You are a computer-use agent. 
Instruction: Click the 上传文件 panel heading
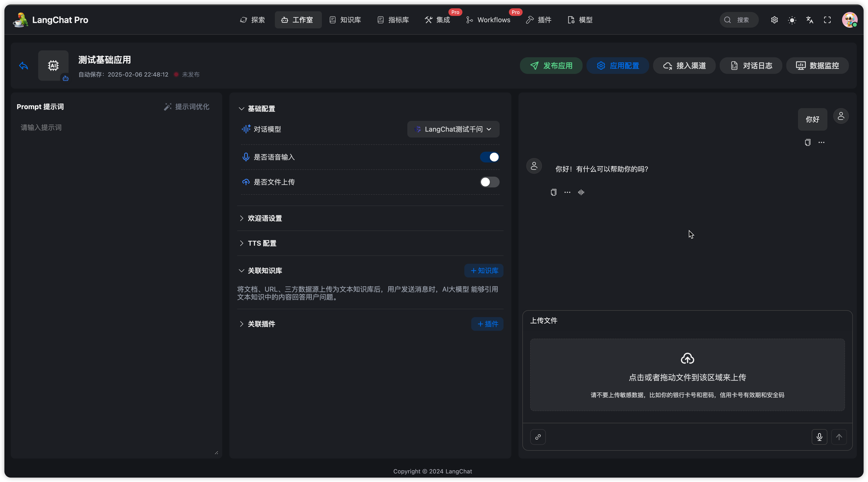coord(543,320)
